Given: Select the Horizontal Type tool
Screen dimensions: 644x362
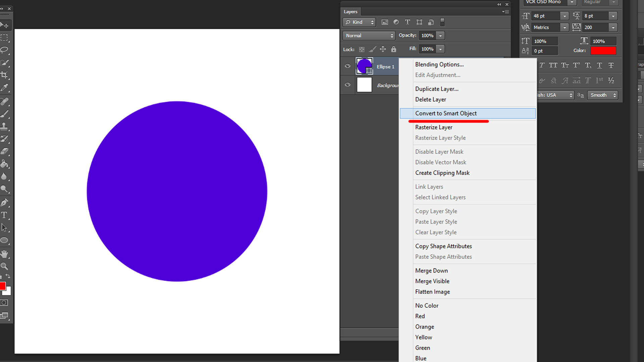Looking at the screenshot, I should click(x=4, y=215).
